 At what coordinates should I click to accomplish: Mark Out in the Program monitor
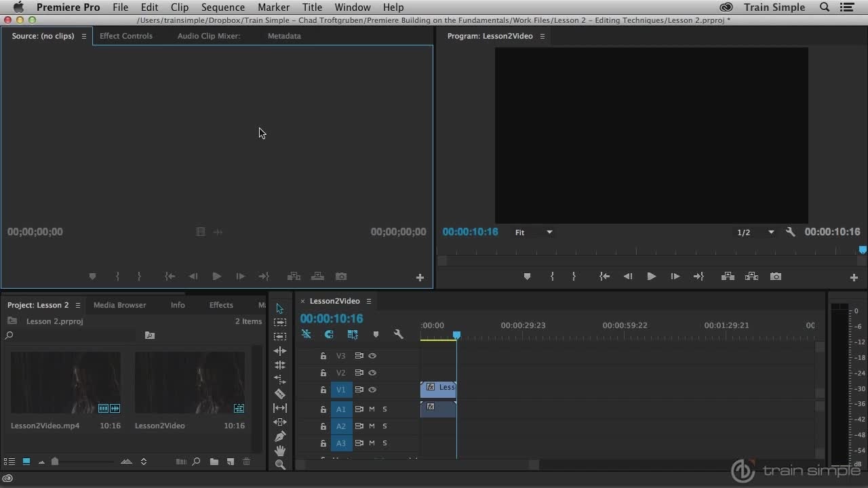[x=574, y=277]
